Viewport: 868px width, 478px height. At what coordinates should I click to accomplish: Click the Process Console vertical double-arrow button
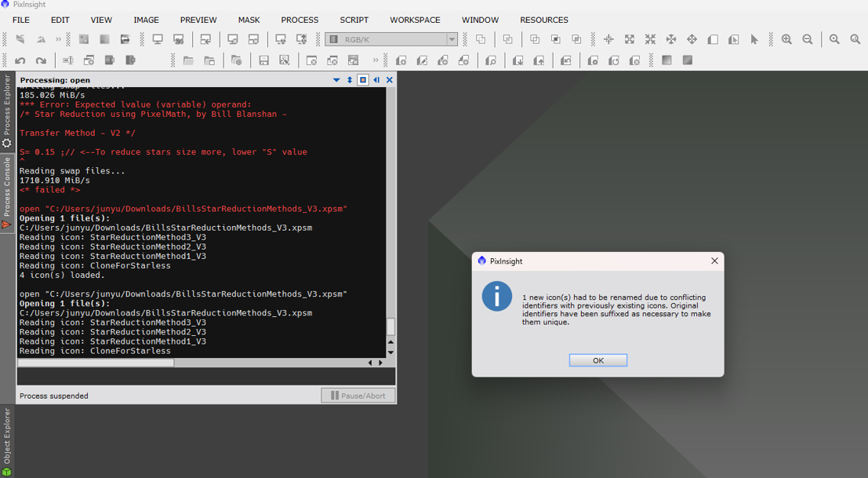pos(350,80)
